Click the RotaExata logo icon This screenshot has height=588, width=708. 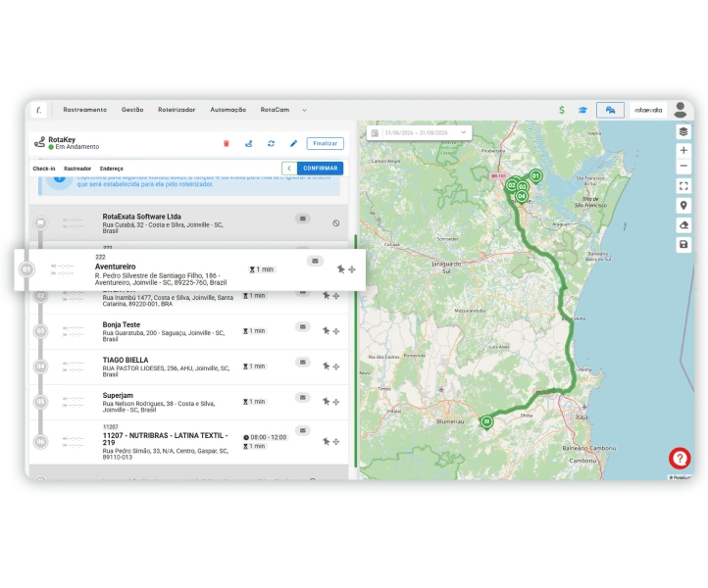(39, 110)
